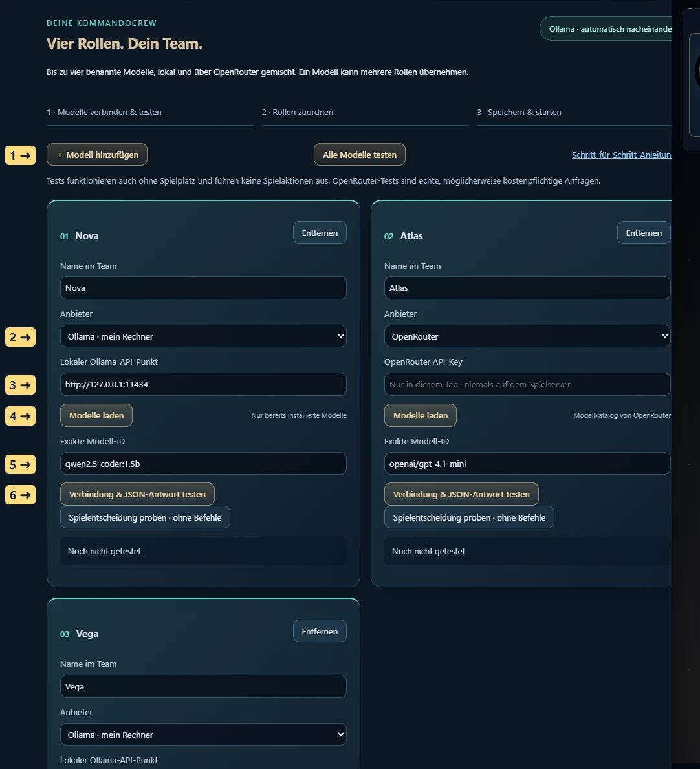Edit Nova's 'Name im Team' field
This screenshot has width=700, height=769.
pos(203,288)
